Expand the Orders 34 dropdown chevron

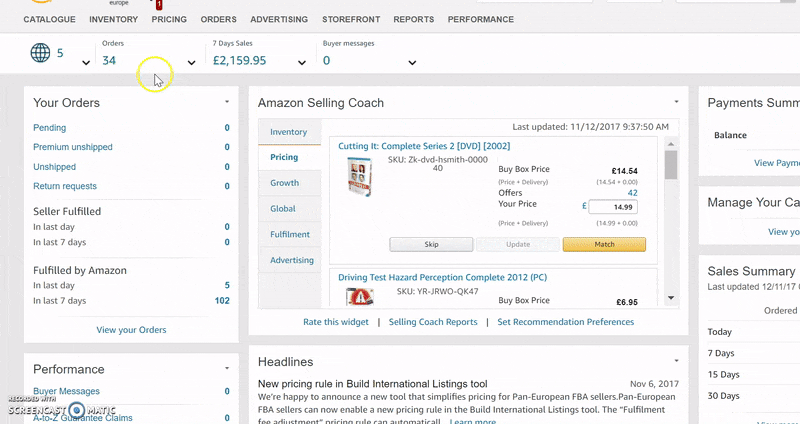point(191,63)
